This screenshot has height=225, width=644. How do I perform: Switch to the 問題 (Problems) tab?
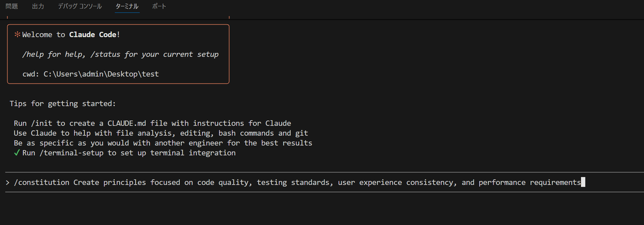point(11,6)
